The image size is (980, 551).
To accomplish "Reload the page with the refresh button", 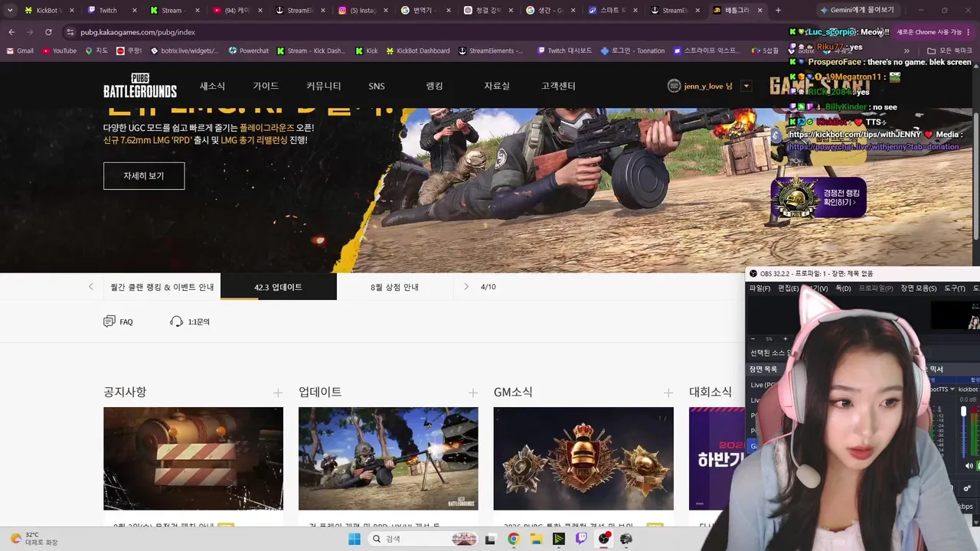I will click(48, 32).
